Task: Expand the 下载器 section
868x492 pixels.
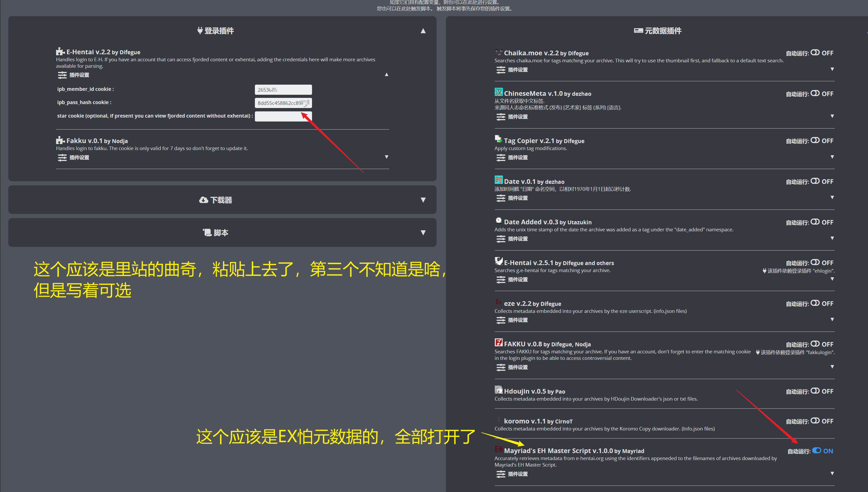Action: pos(423,200)
